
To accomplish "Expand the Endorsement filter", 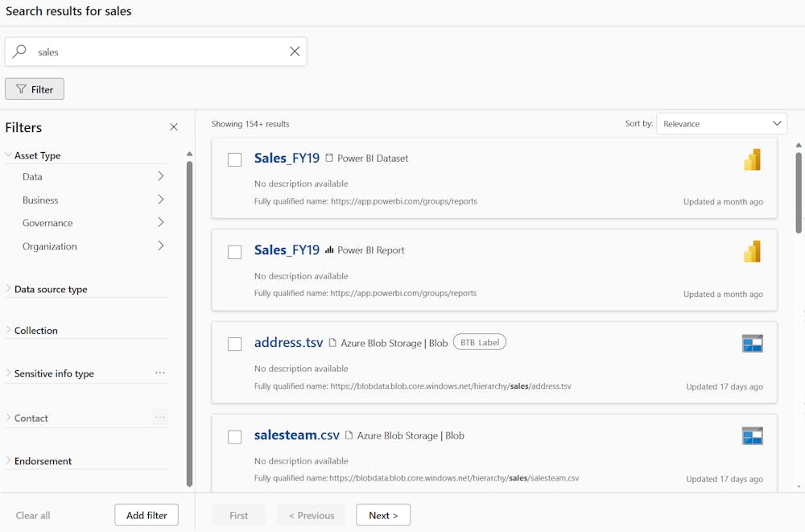I will [x=8, y=460].
